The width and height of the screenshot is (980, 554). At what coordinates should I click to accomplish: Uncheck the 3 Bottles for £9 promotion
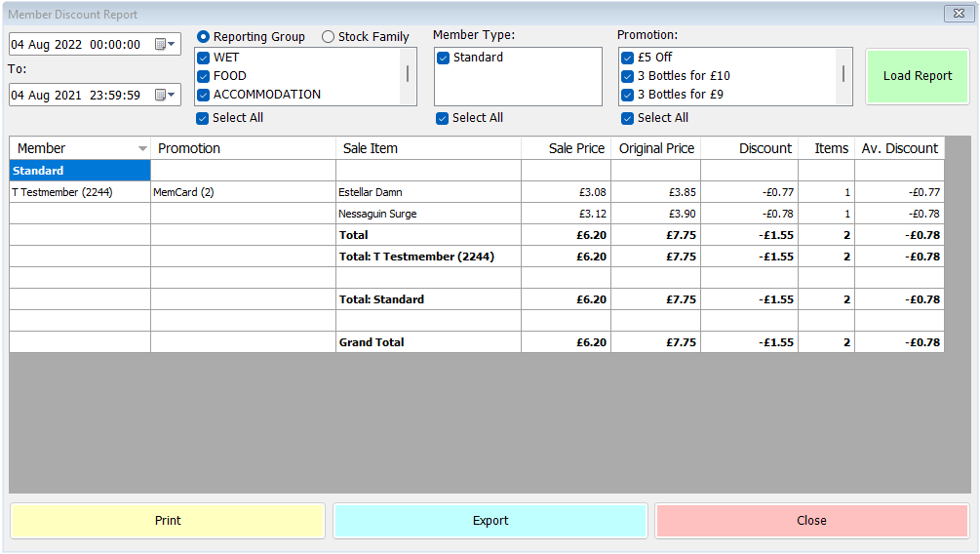[x=628, y=95]
